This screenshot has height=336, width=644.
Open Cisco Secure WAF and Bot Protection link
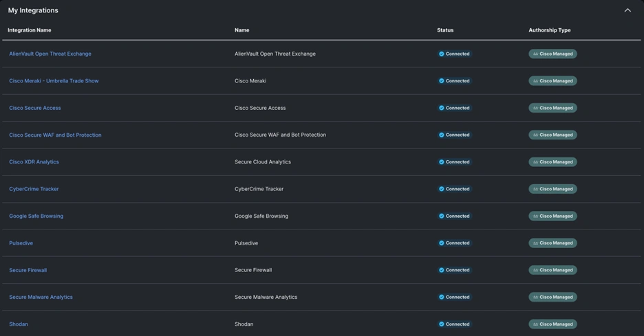coord(55,135)
